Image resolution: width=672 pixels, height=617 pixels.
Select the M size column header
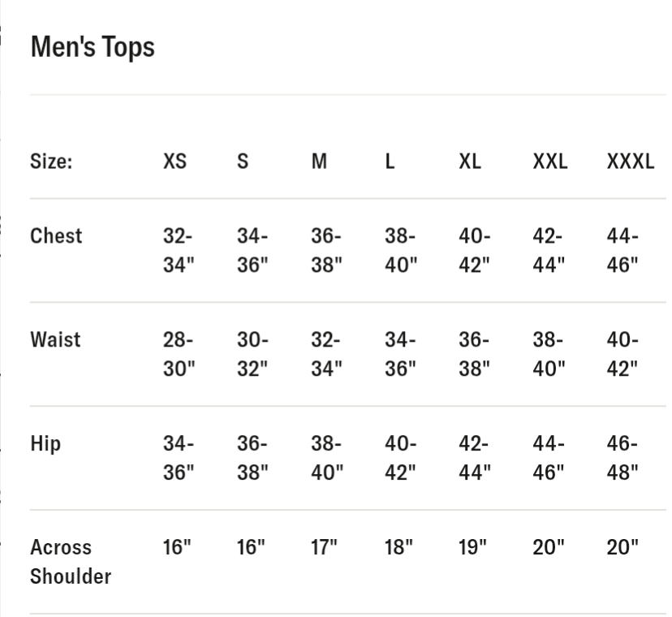(319, 162)
